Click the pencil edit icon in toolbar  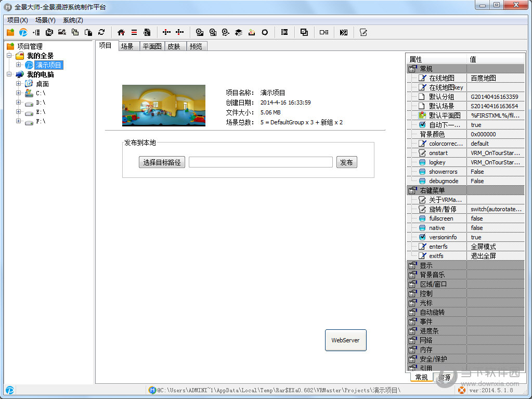[x=364, y=32]
